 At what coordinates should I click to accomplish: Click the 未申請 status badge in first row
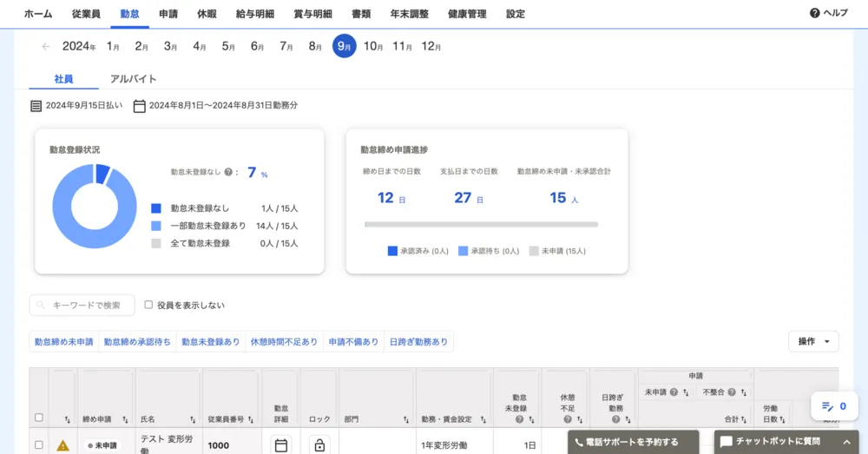coord(102,445)
